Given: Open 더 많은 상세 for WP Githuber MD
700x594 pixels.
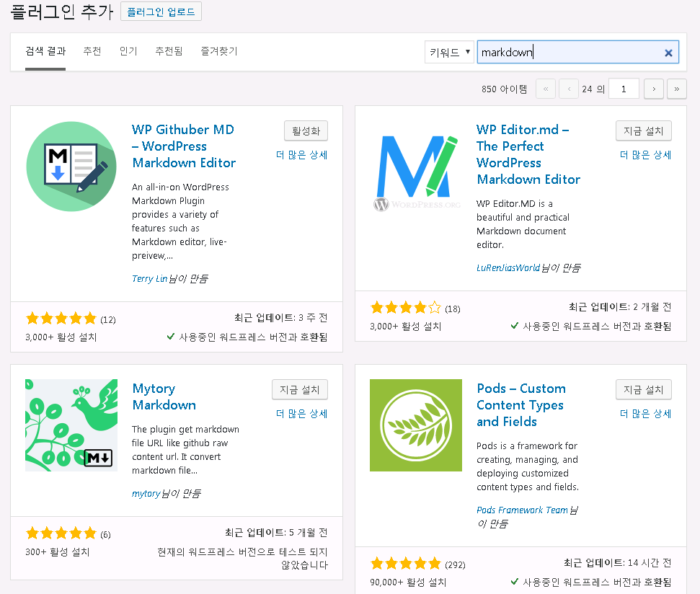Looking at the screenshot, I should tap(302, 155).
